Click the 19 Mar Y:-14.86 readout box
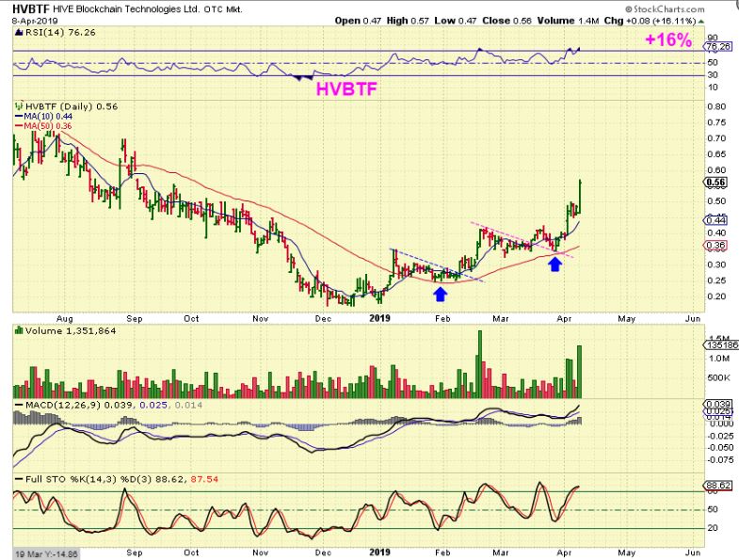This screenshot has height=560, width=739. click(45, 553)
